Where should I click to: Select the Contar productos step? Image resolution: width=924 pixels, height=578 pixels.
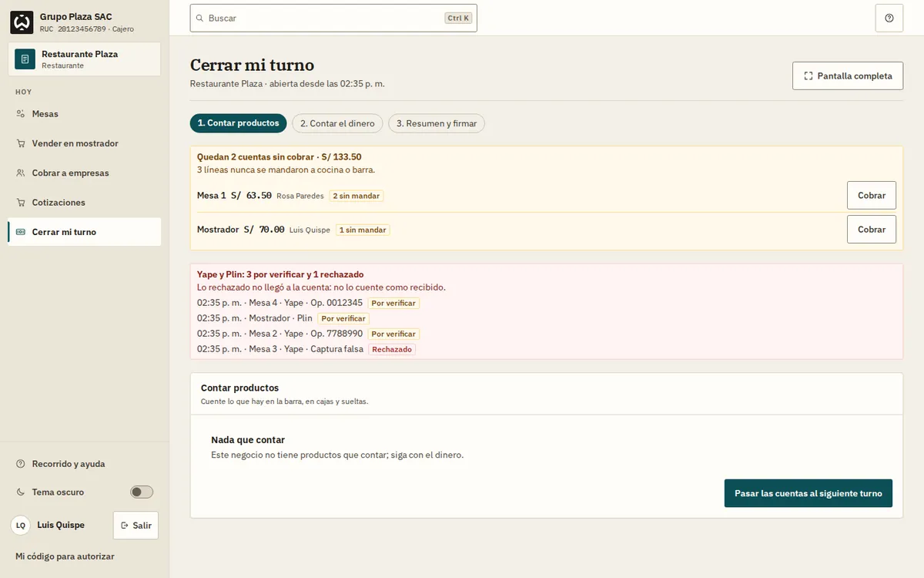[238, 123]
